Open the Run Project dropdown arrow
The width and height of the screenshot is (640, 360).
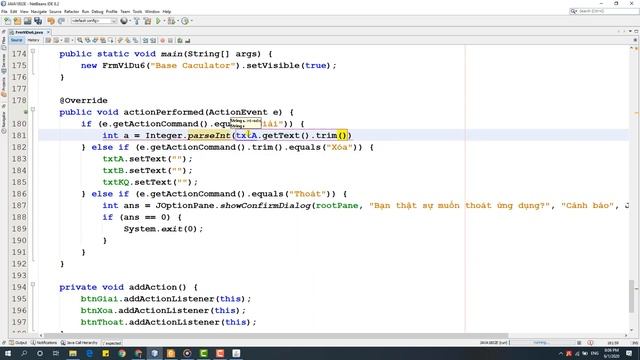tap(164, 21)
